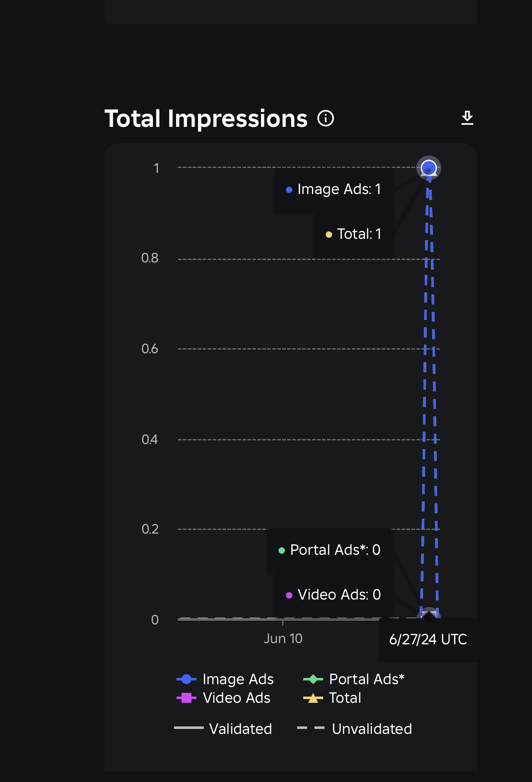
Task: Click the download chart data icon
Action: pos(467,118)
